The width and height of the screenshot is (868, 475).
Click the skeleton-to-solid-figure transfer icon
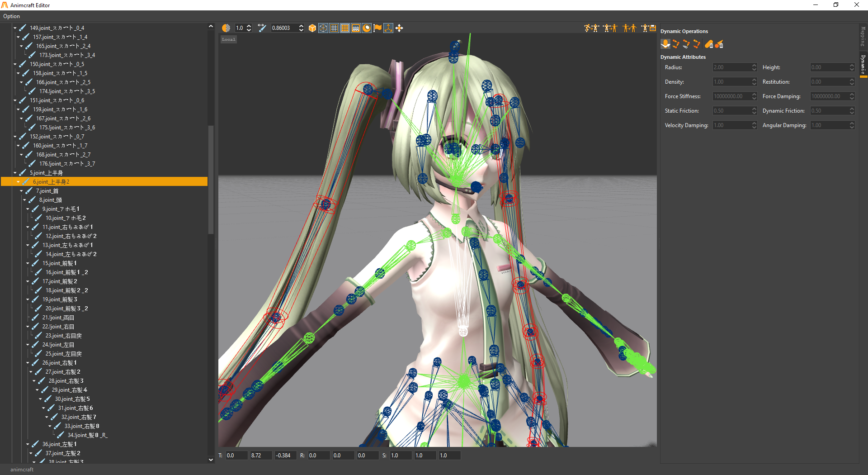(x=610, y=28)
